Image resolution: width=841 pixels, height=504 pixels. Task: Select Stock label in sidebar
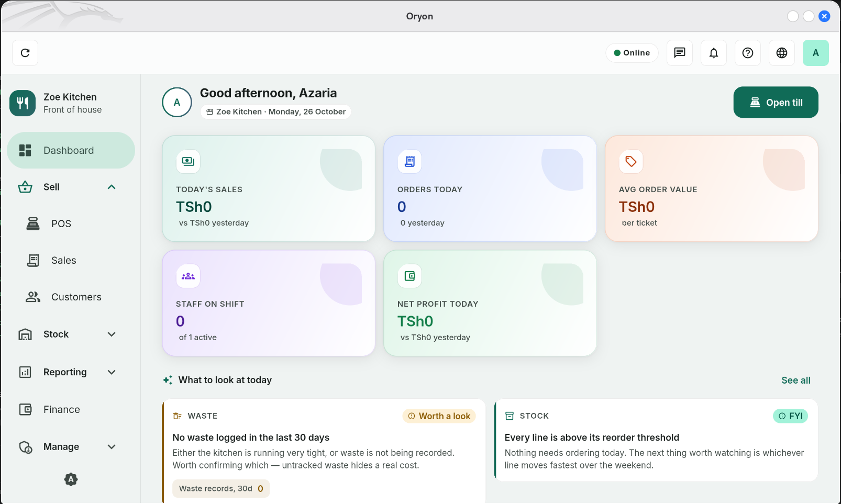pyautogui.click(x=56, y=334)
